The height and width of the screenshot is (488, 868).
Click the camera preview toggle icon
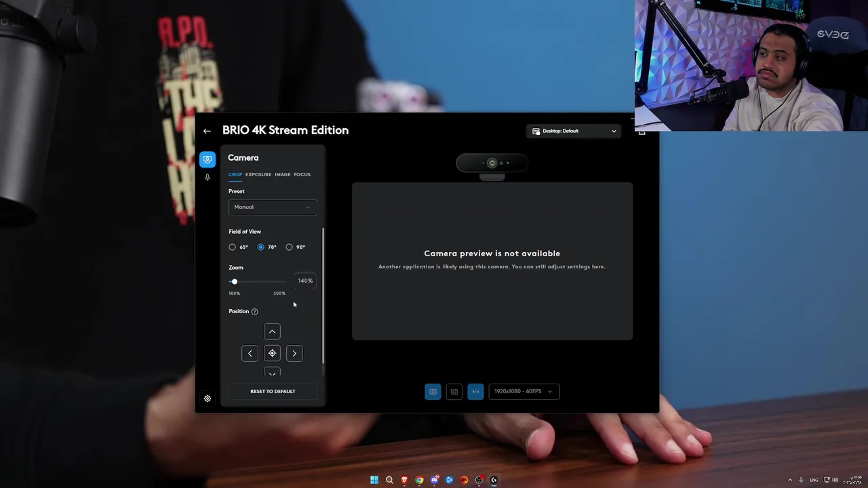tap(433, 391)
